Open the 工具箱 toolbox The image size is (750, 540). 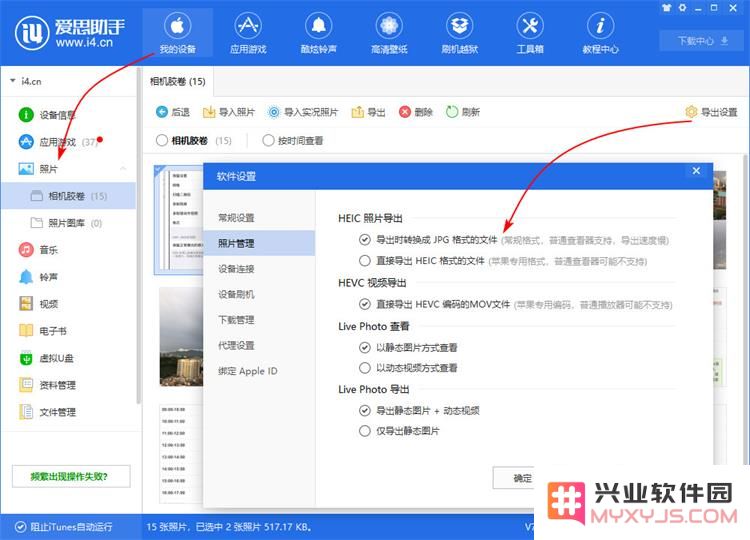[x=530, y=33]
